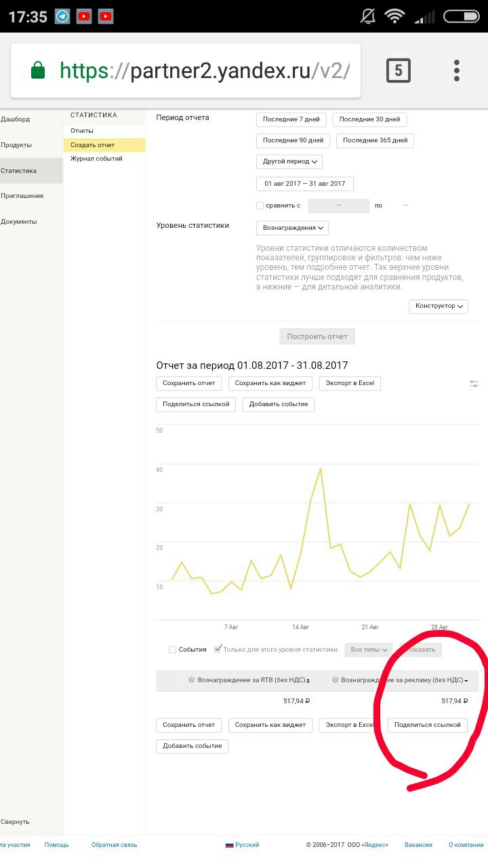Click the top Сохранить отчет button

pyautogui.click(x=189, y=383)
